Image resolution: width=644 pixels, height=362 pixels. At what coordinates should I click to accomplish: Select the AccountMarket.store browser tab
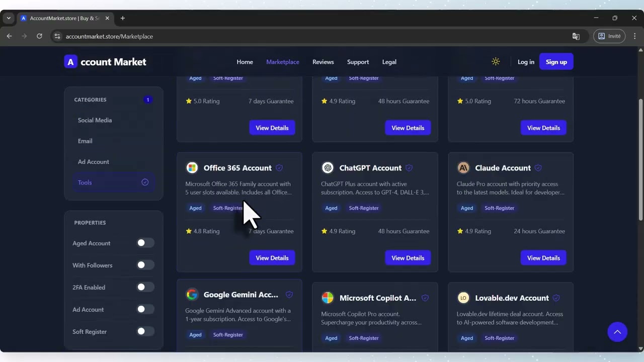point(65,18)
